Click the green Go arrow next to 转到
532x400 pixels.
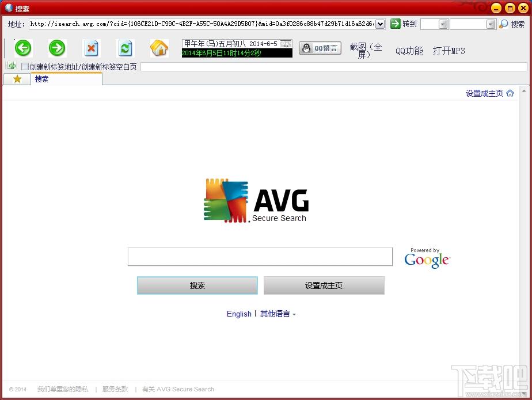click(x=396, y=24)
